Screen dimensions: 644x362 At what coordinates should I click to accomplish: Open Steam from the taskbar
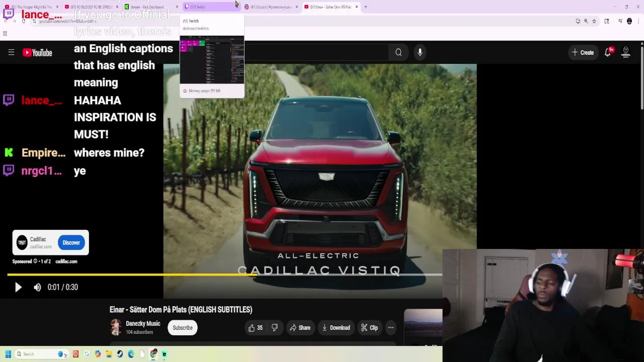[x=120, y=354]
